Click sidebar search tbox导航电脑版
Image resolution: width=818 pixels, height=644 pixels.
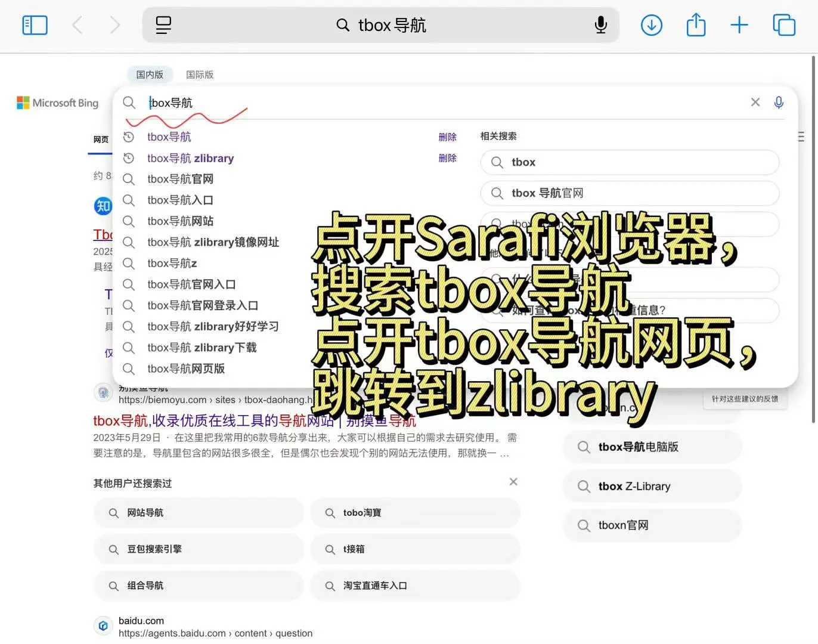tap(652, 447)
